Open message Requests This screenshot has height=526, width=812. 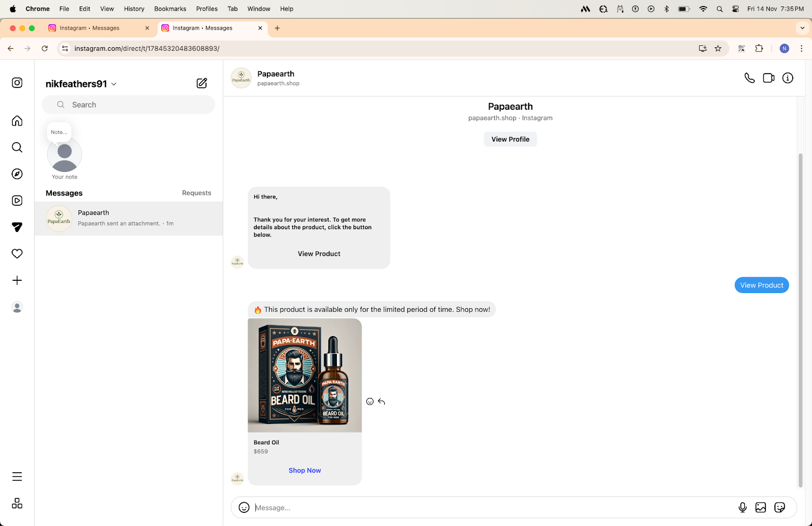tap(196, 193)
